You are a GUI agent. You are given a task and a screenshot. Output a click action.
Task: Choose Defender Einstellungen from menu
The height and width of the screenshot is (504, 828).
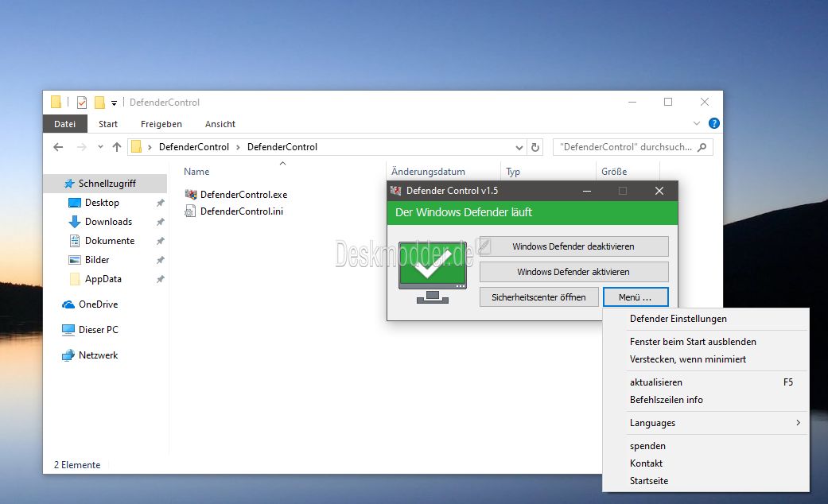click(x=678, y=319)
